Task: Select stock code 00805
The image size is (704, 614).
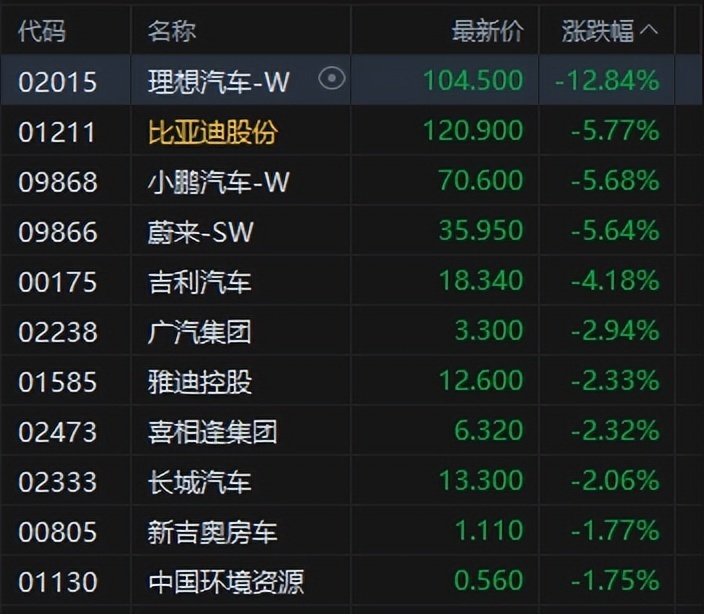Action: (57, 532)
